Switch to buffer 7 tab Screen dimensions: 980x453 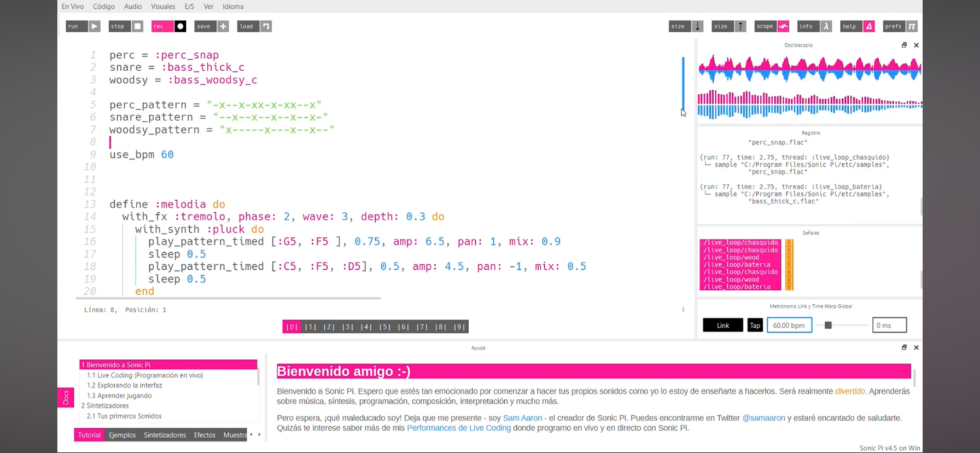pos(422,327)
